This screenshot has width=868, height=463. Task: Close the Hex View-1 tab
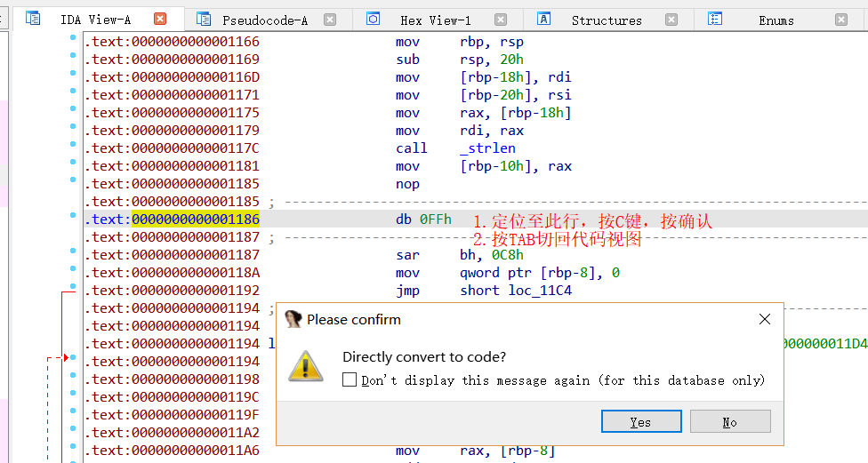pyautogui.click(x=501, y=20)
